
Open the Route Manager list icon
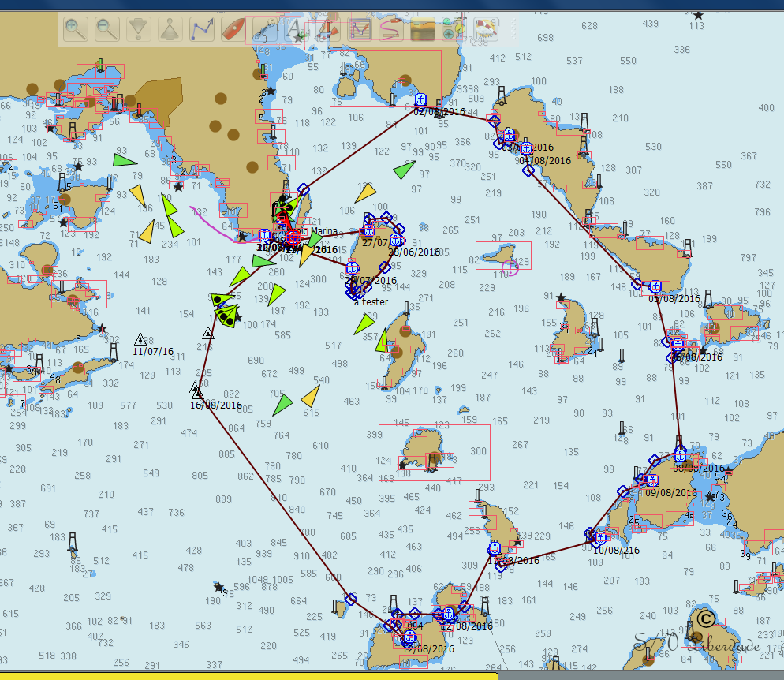(x=360, y=30)
